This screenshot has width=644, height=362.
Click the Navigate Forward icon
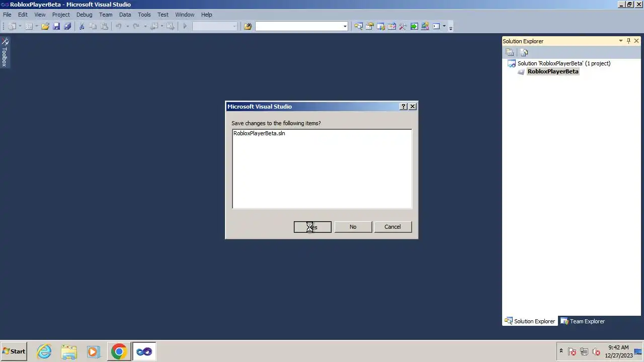point(170,26)
